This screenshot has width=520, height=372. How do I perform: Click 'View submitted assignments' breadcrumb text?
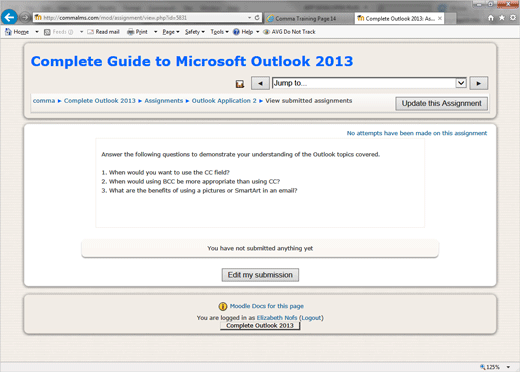coord(309,101)
